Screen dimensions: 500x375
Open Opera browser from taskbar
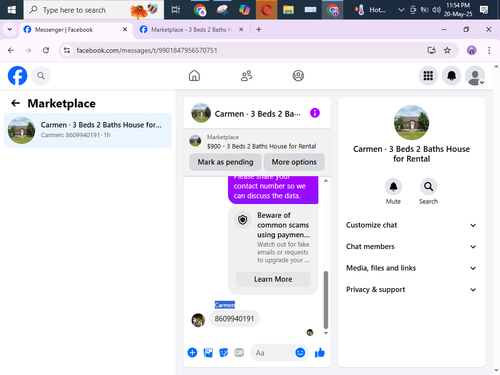tap(266, 10)
